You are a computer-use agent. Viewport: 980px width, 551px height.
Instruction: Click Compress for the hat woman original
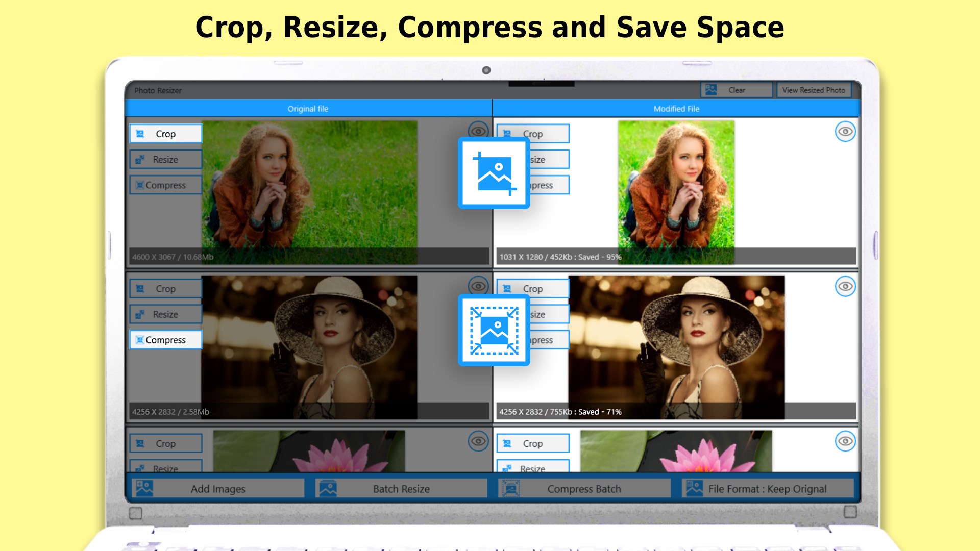pos(165,340)
